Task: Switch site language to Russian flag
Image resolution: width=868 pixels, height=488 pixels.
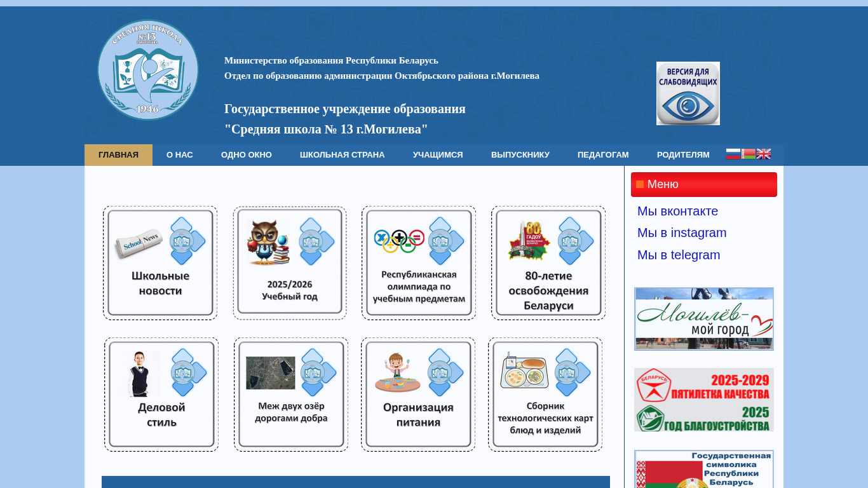Action: (733, 154)
